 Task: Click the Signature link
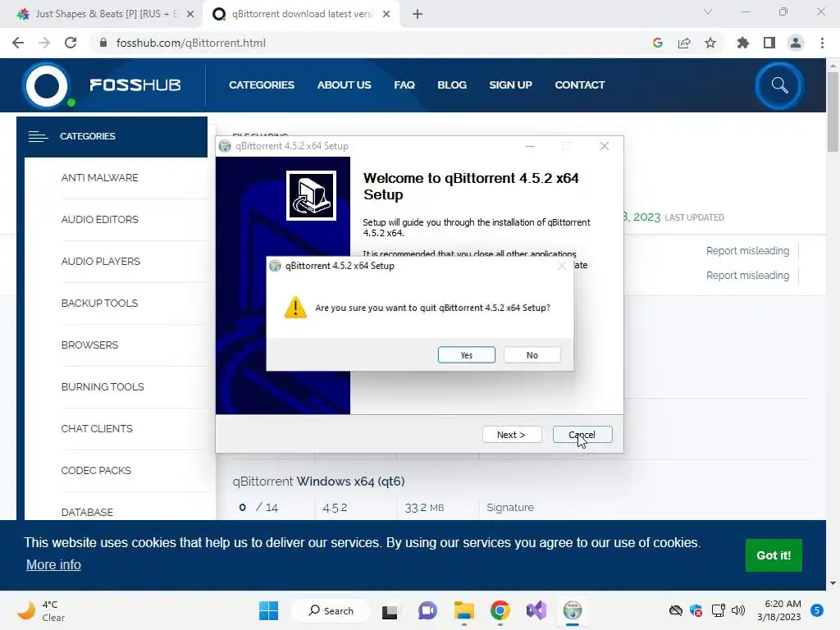point(510,507)
